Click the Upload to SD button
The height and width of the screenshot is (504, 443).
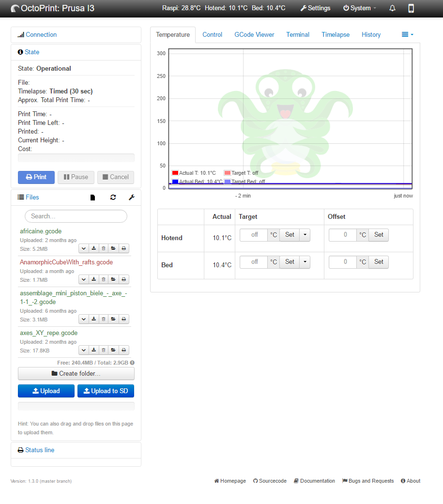(x=106, y=391)
